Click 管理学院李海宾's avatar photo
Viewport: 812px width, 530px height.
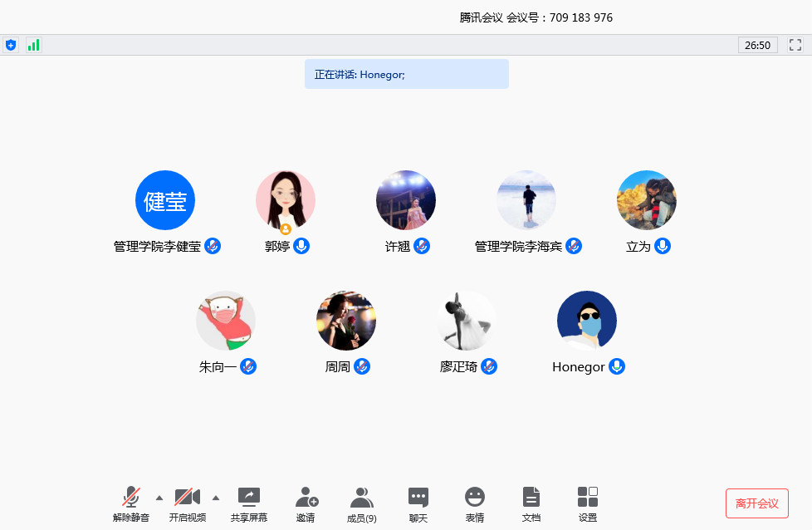[x=526, y=200]
